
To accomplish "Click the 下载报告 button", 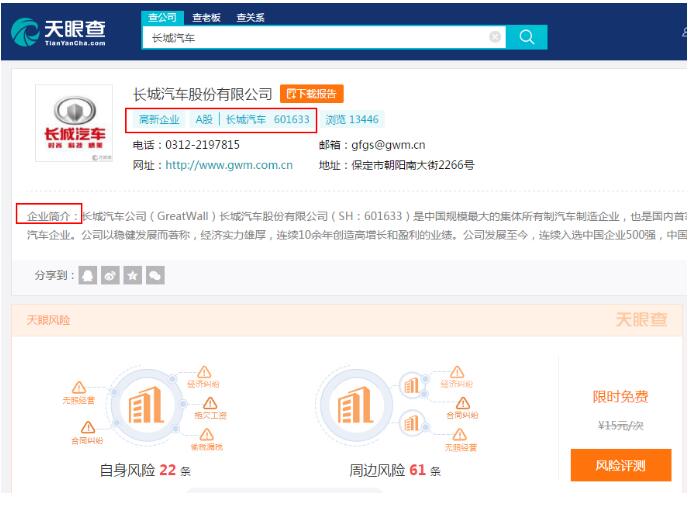I will [x=312, y=94].
